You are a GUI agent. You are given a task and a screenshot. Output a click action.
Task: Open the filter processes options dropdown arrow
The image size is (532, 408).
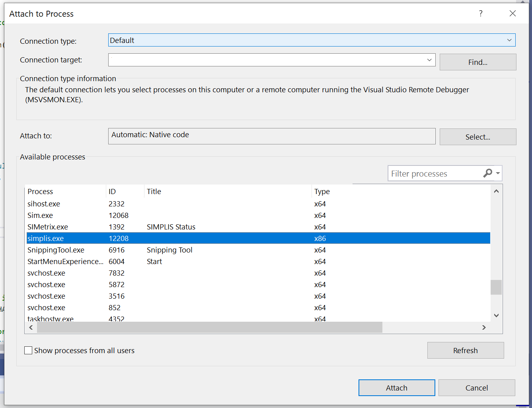[x=498, y=173]
